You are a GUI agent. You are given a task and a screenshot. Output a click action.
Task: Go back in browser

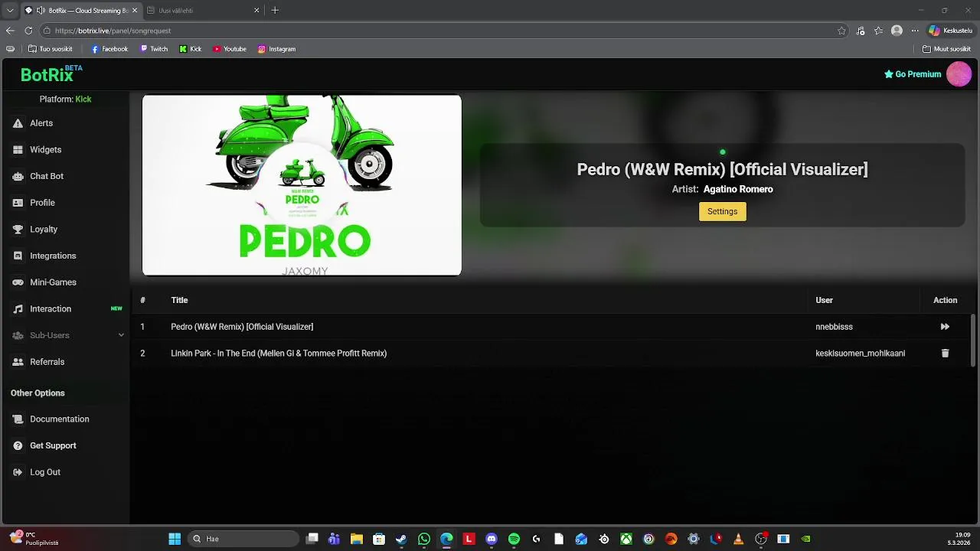click(x=10, y=31)
